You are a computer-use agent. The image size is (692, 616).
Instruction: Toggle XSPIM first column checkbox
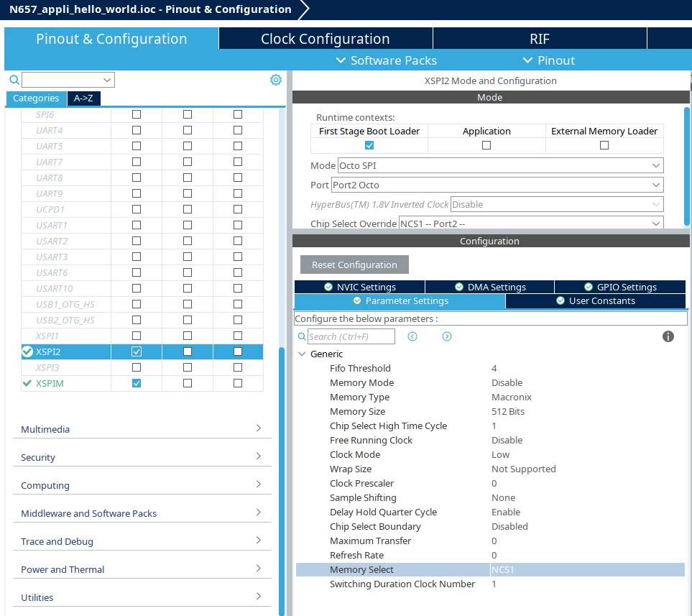[x=137, y=383]
